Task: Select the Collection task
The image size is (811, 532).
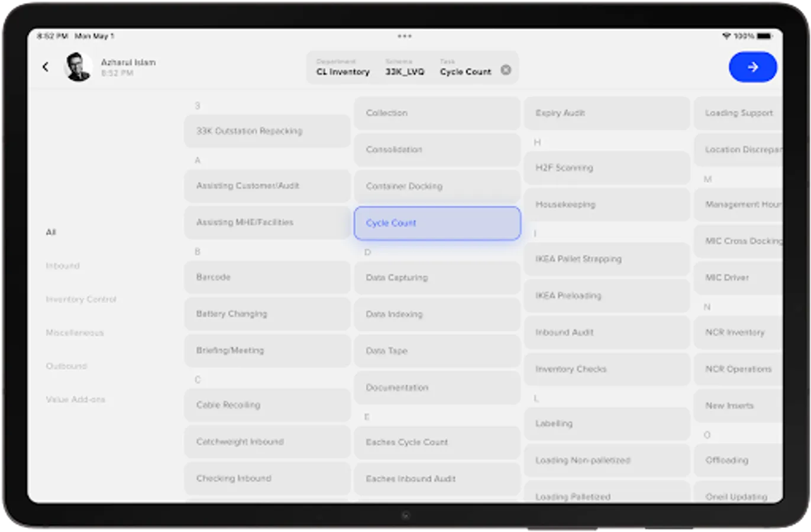Action: point(437,113)
